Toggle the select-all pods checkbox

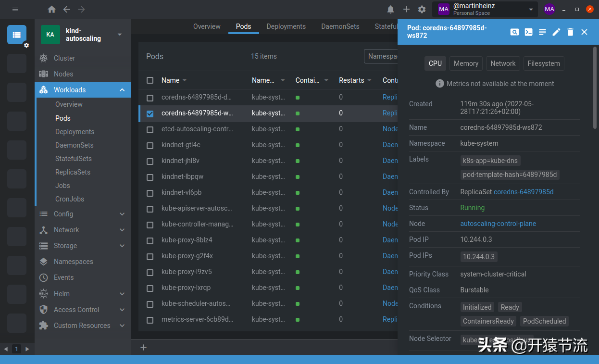[x=150, y=80]
